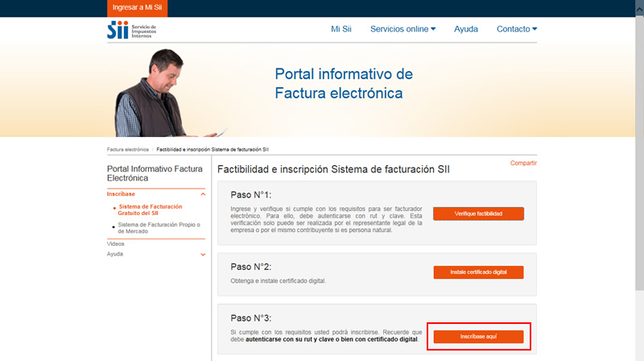Image resolution: width=644 pixels, height=361 pixels.
Task: Click the Inscríbase sidebar label
Action: 121,194
